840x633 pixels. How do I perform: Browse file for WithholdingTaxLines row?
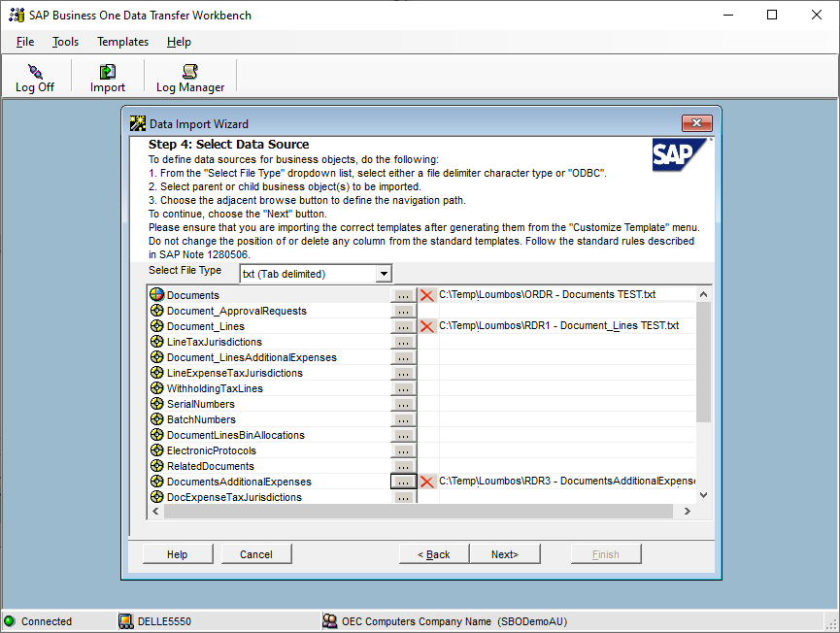(x=403, y=388)
